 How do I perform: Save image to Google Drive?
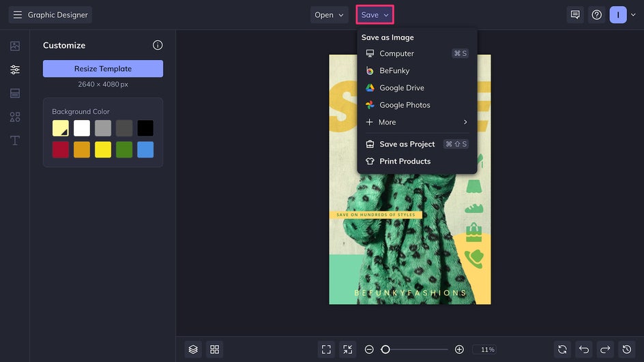[417, 88]
